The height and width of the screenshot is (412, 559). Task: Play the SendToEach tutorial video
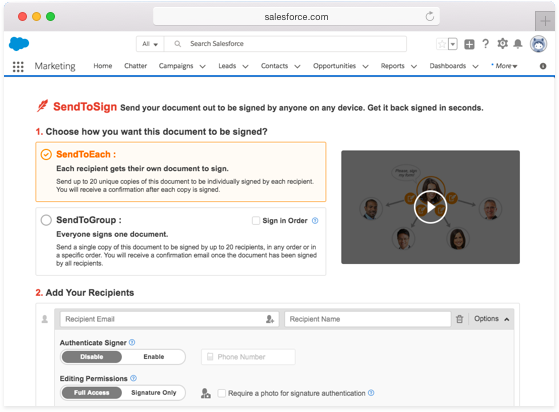click(430, 207)
